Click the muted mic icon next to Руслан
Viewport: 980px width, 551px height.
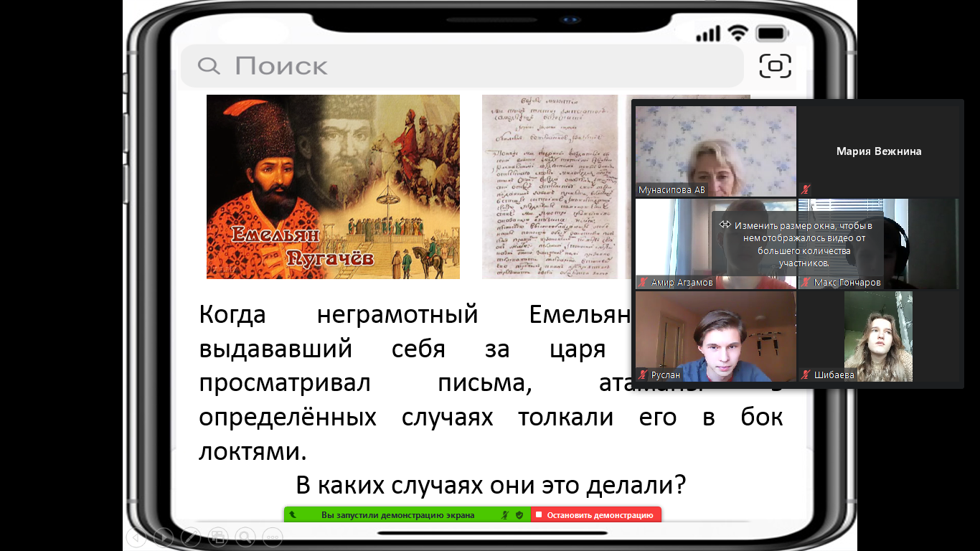644,375
